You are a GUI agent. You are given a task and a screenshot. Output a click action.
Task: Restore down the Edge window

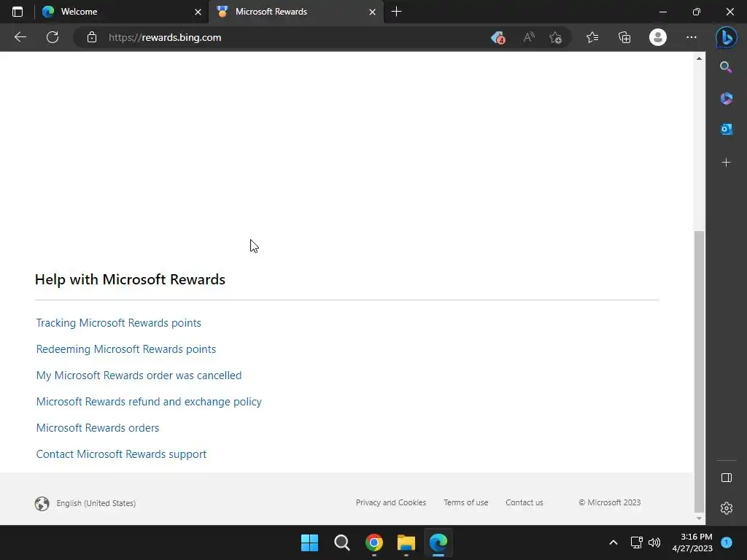click(697, 12)
